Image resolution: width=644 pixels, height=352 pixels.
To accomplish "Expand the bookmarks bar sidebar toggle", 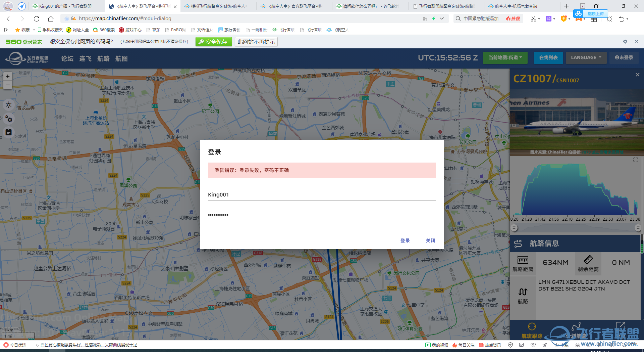I will tap(5, 30).
